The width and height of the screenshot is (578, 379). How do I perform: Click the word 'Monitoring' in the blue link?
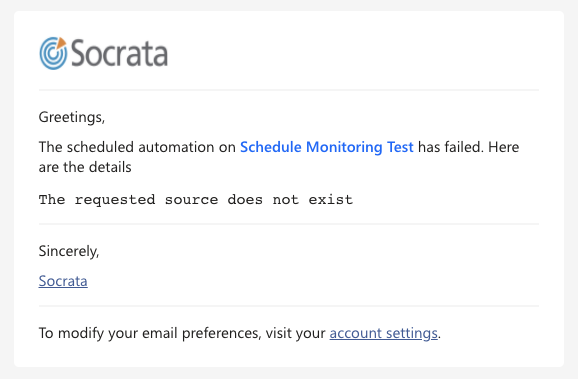[344, 147]
